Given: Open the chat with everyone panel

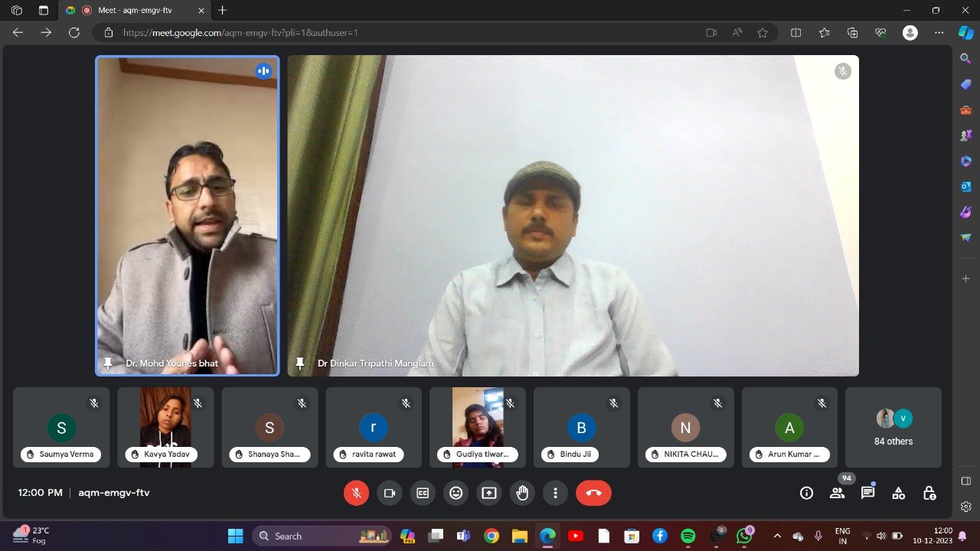Looking at the screenshot, I should pos(867,494).
